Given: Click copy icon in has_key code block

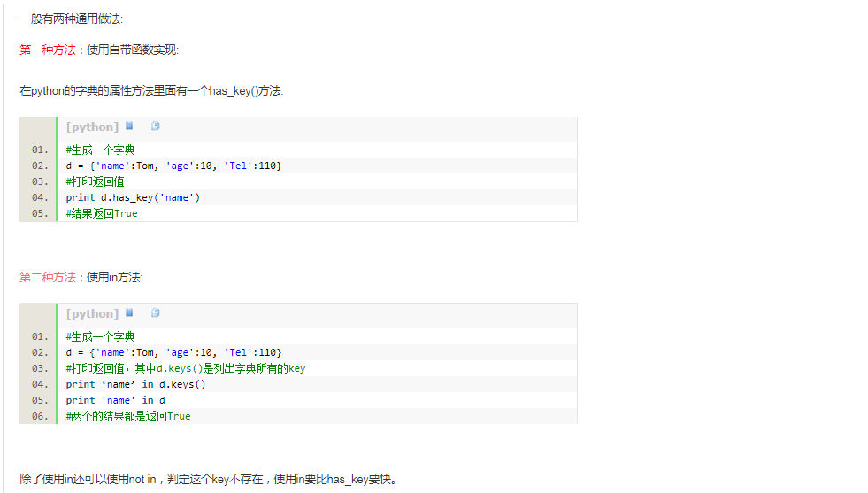Looking at the screenshot, I should 156,127.
